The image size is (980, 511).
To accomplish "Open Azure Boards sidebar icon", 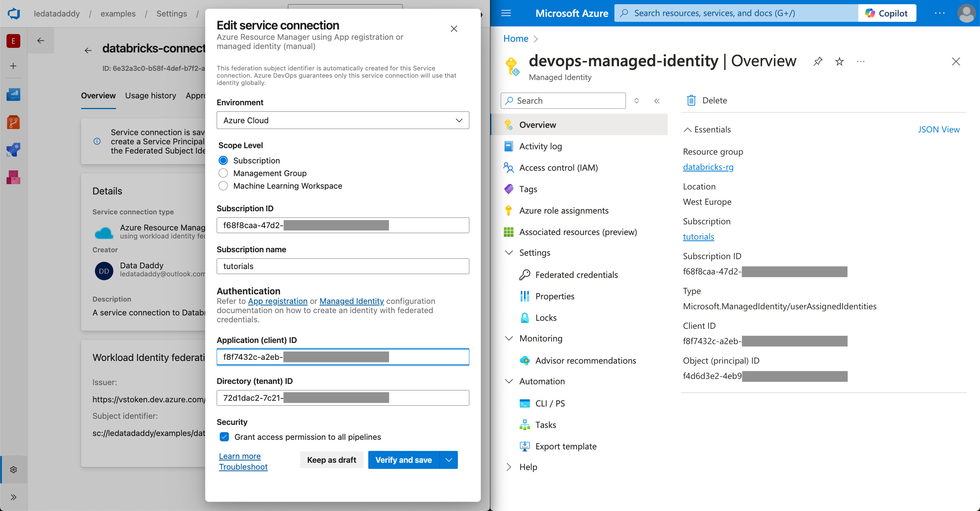I will point(13,95).
